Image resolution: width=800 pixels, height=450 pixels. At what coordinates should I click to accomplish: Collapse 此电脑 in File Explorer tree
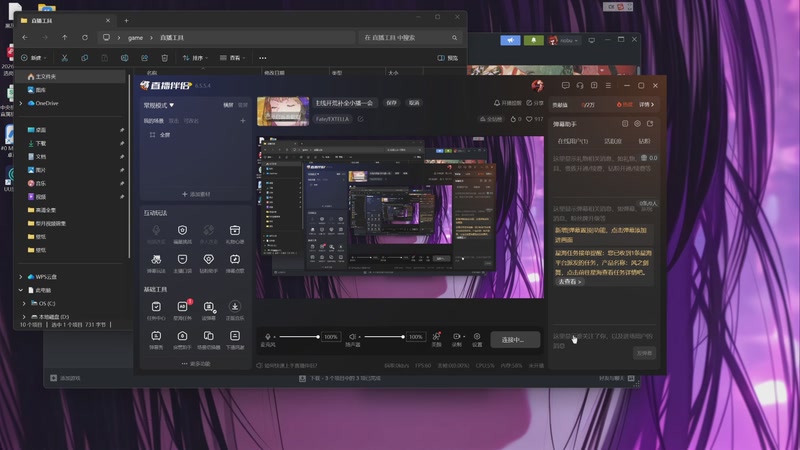(x=21, y=290)
